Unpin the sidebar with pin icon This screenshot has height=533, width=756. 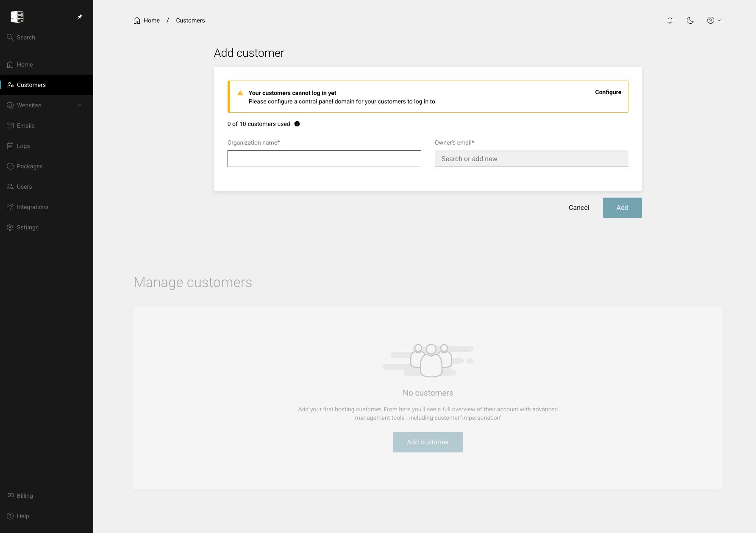tap(80, 17)
